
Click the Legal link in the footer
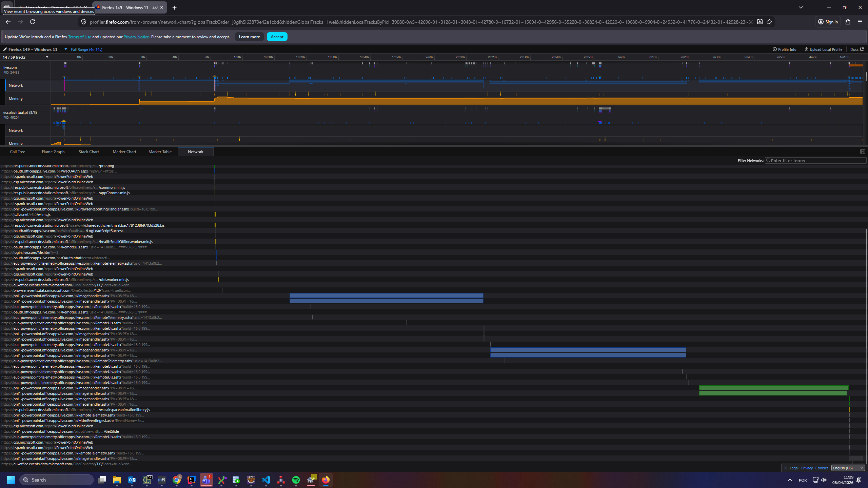pos(794,468)
